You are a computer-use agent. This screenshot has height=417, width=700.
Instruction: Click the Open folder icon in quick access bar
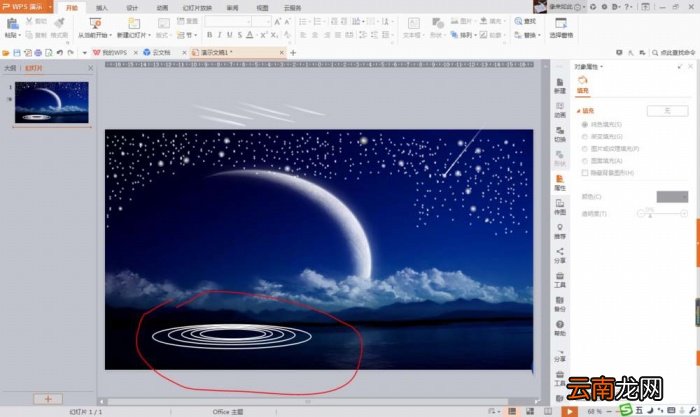[x=6, y=53]
